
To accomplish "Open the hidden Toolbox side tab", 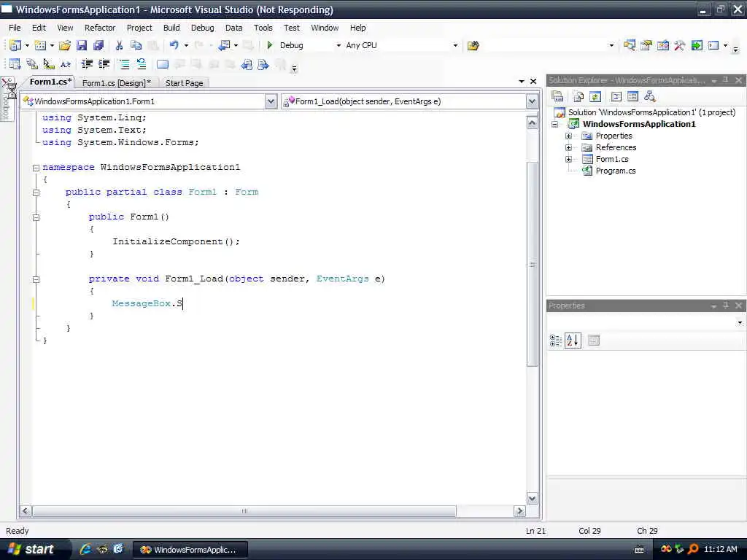I will (x=6, y=100).
